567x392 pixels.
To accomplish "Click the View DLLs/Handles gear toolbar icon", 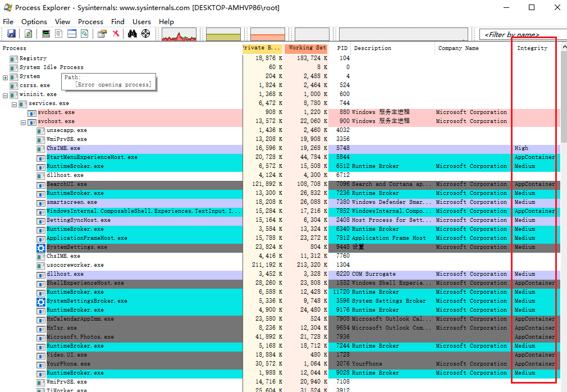I will (85, 34).
